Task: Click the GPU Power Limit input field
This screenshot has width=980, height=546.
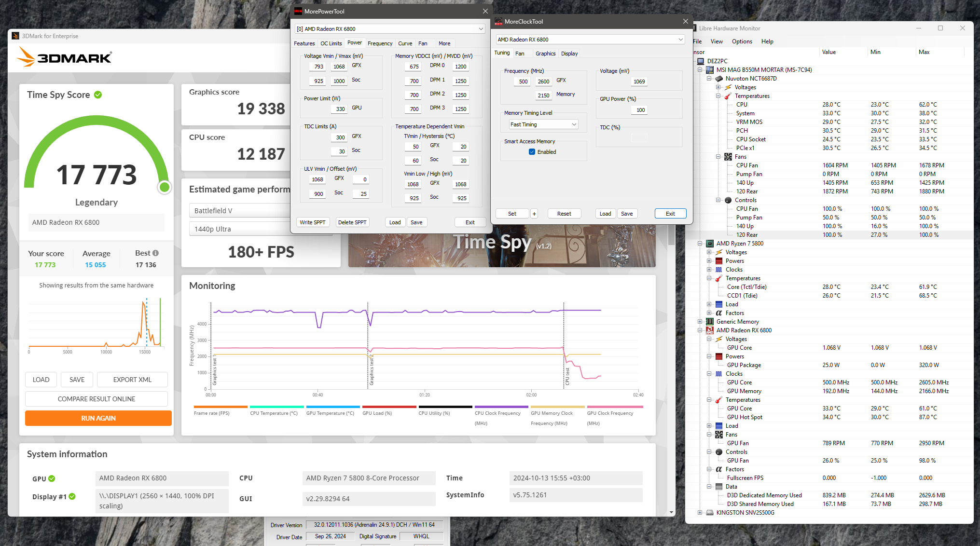Action: click(340, 109)
